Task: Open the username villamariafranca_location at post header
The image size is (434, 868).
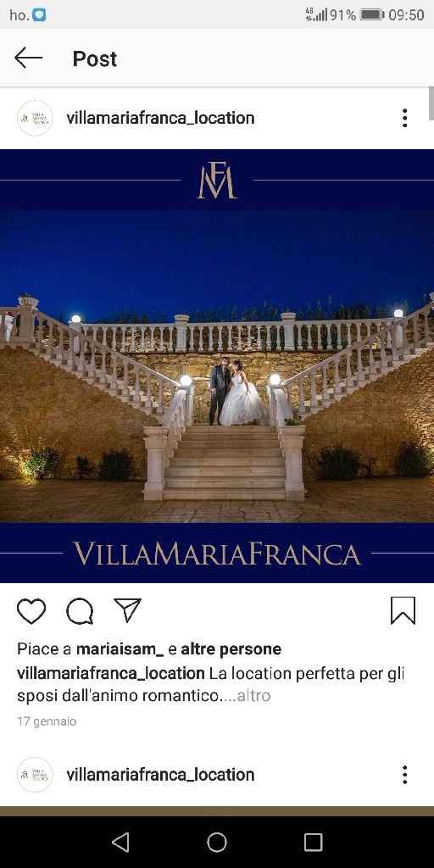Action: 160,118
